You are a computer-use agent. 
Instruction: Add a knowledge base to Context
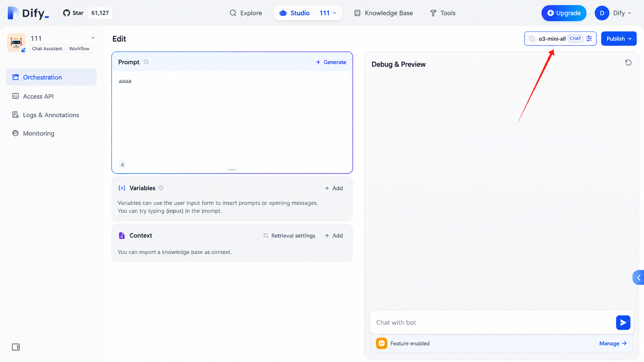coord(334,235)
